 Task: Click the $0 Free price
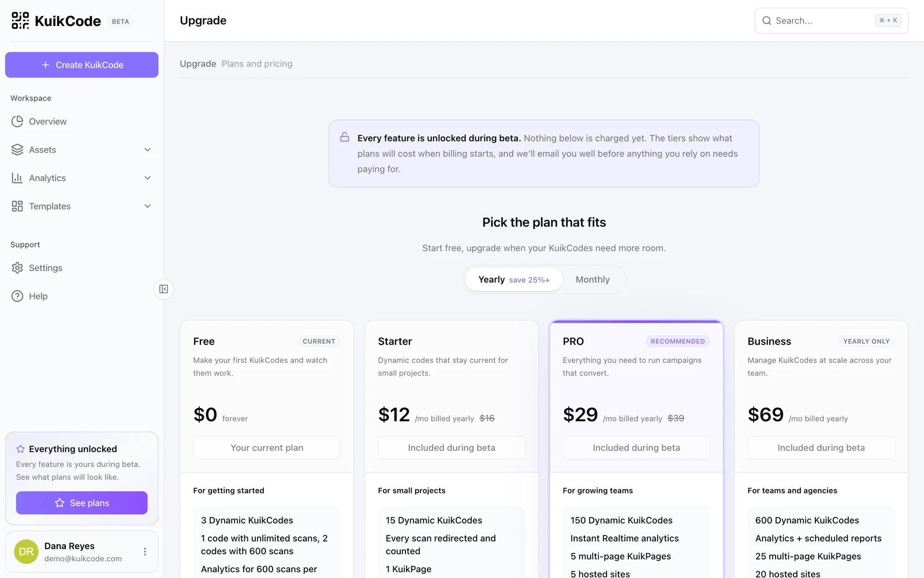[205, 414]
